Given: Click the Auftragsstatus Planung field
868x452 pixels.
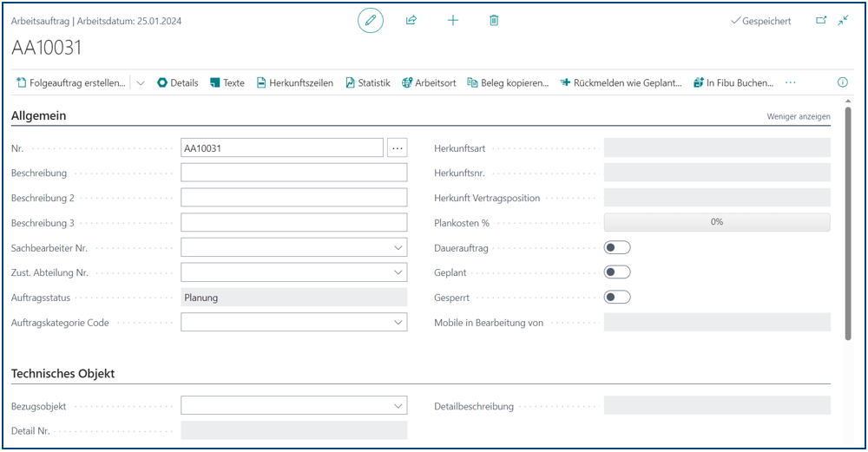Looking at the screenshot, I should 294,297.
